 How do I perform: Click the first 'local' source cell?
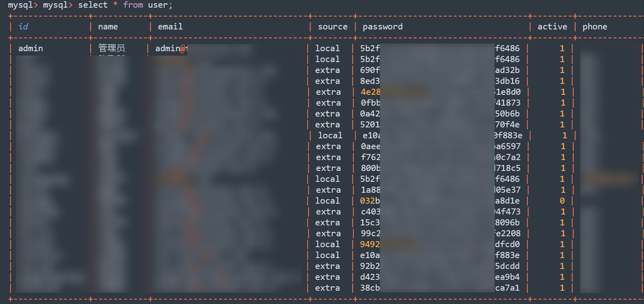pyautogui.click(x=327, y=48)
